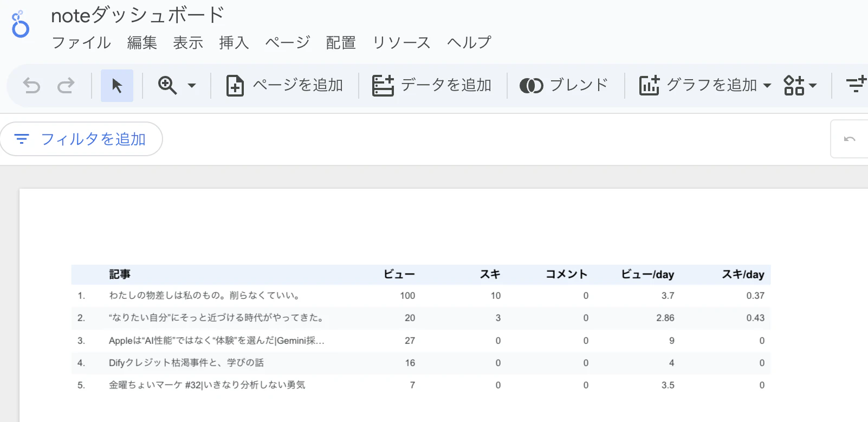This screenshot has height=422, width=868.
Task: Click the reset arrow icon in the filter bar
Action: [850, 139]
